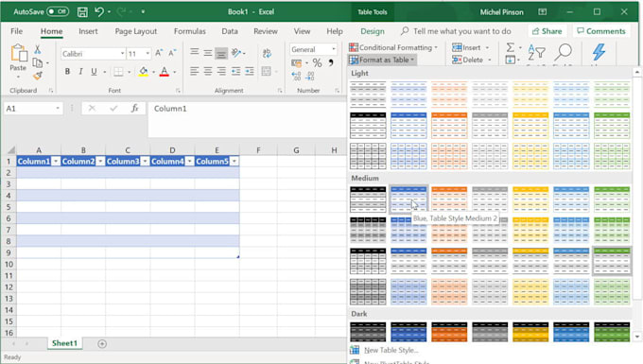Viewport: 643px width, 364px height.
Task: Click the Bold formatting icon
Action: [67, 71]
